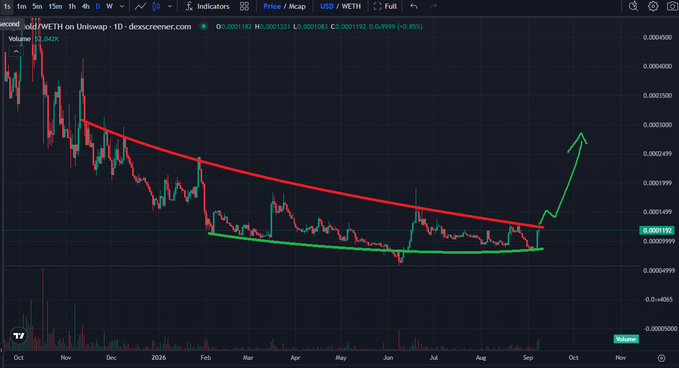This screenshot has width=679, height=368.
Task: Click the percent change (+0.85%)
Action: coord(410,26)
